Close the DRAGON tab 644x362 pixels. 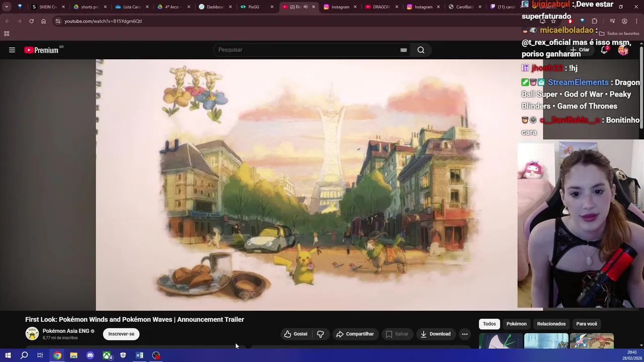click(x=397, y=7)
